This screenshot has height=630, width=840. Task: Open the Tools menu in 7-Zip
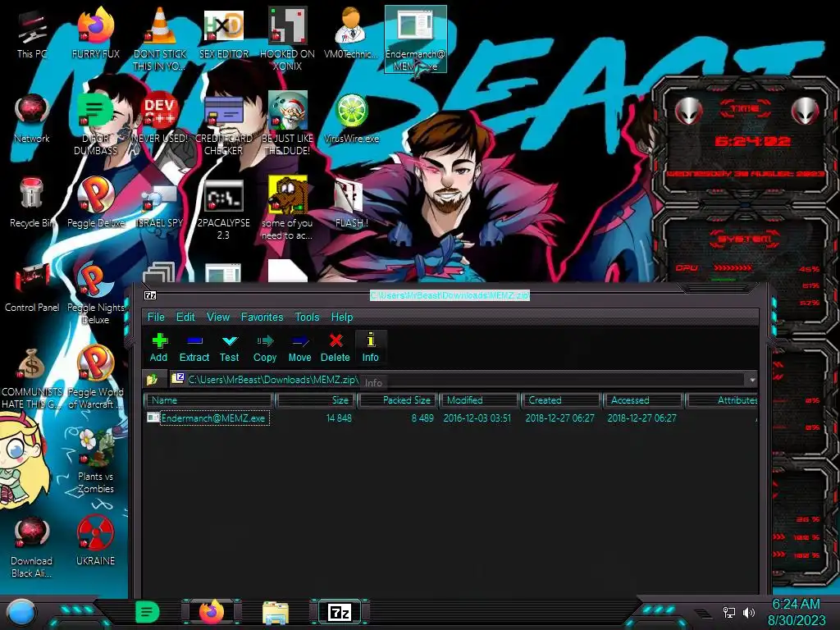307,317
